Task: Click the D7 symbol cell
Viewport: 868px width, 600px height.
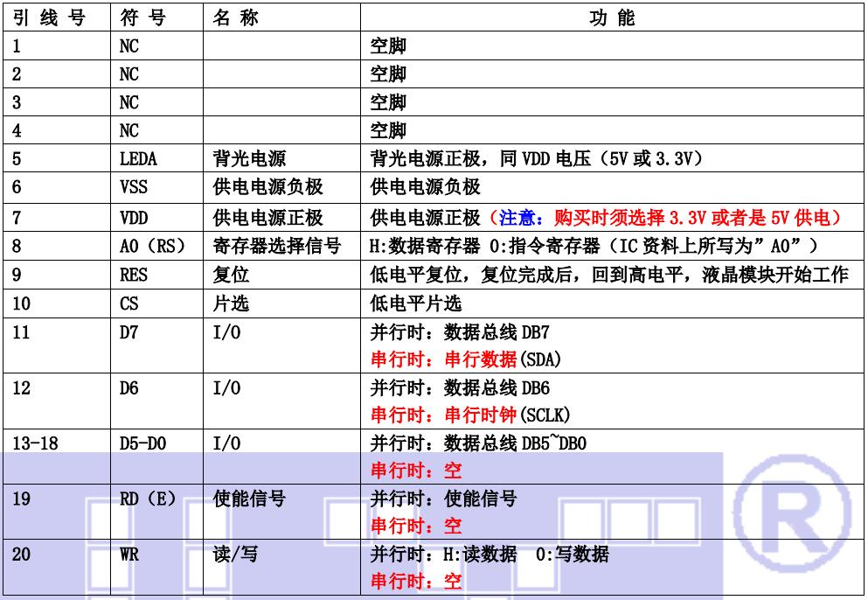Action: (128, 332)
